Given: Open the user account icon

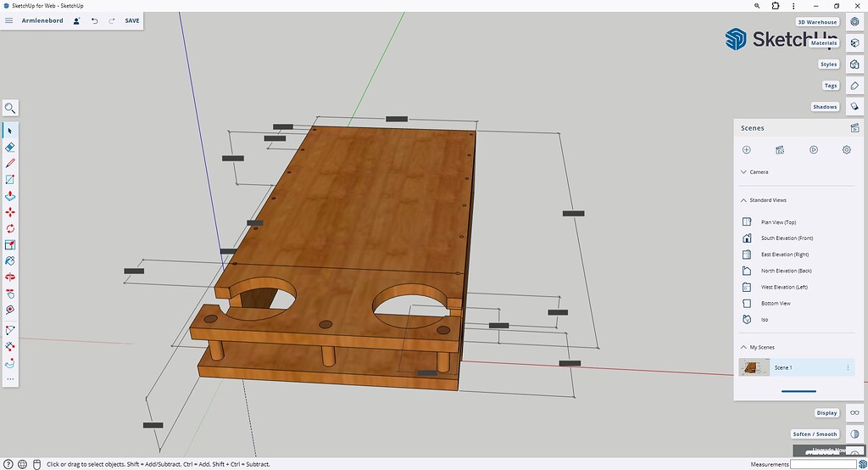Looking at the screenshot, I should (76, 20).
